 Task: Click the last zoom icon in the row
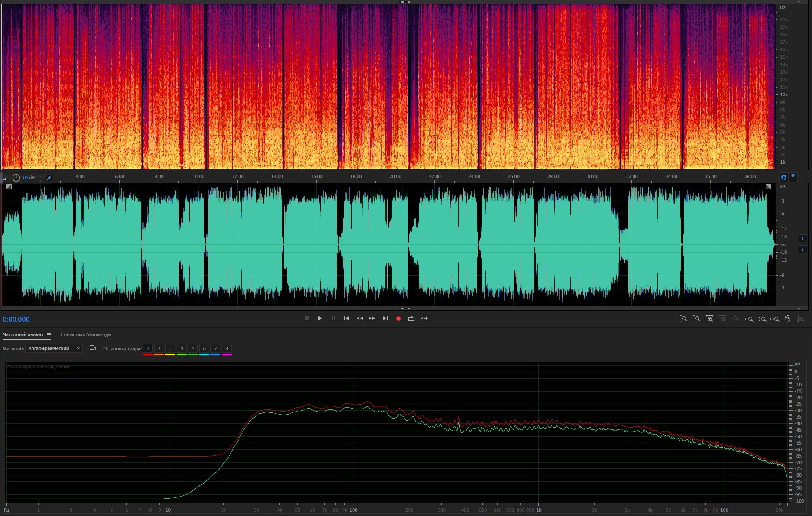(801, 319)
